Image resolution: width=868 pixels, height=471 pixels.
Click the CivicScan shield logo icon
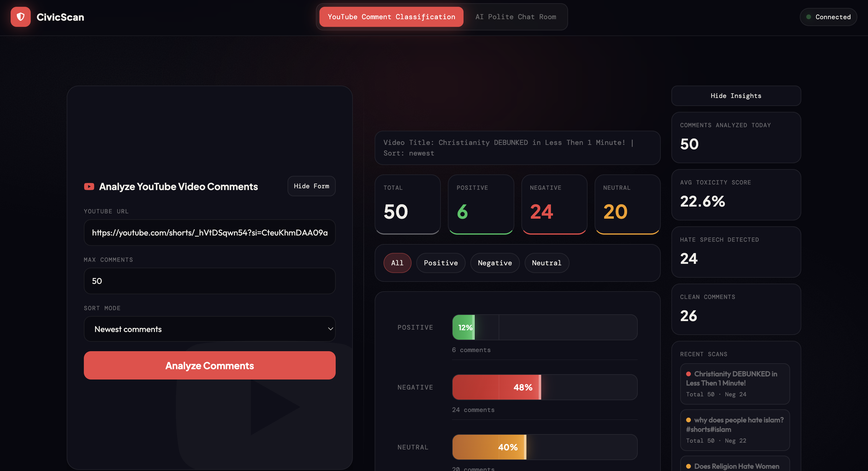21,17
